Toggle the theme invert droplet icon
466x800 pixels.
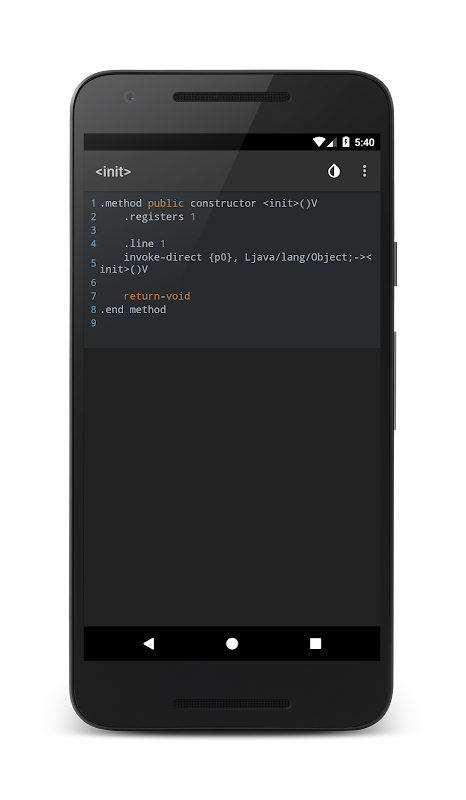point(334,171)
